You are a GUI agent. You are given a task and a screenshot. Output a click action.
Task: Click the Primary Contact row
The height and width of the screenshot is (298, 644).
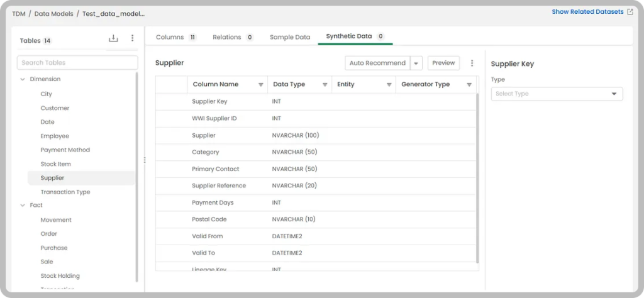[x=316, y=169]
